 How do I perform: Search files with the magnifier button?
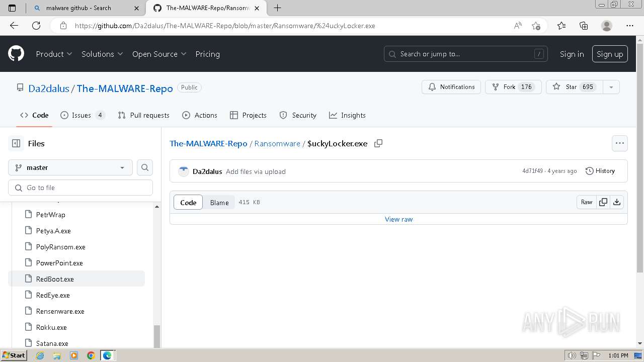click(x=145, y=167)
